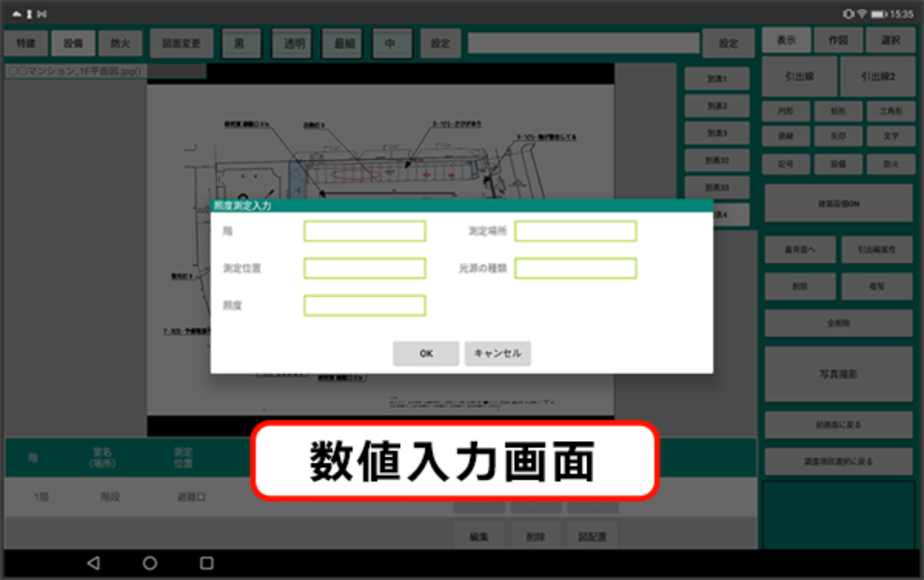924x580 pixels.
Task: Select the 特建 toolbar button
Action: pyautogui.click(x=26, y=43)
